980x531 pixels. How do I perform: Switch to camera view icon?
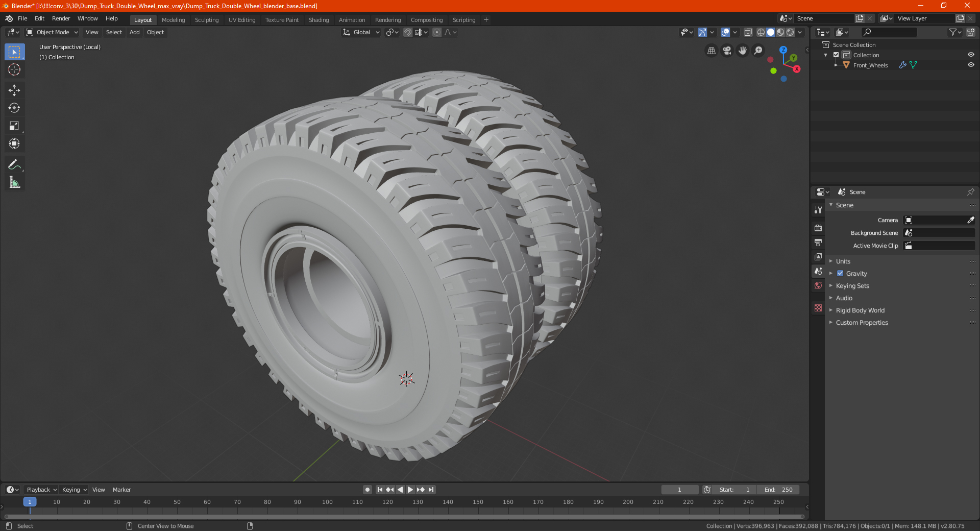727,51
